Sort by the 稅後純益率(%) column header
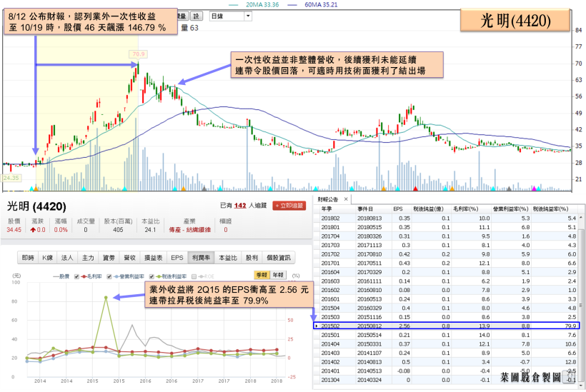The image size is (586, 392). 555,208
